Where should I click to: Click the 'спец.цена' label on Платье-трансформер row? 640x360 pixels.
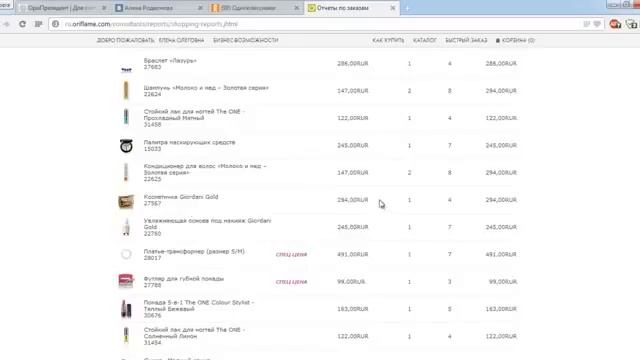click(291, 255)
